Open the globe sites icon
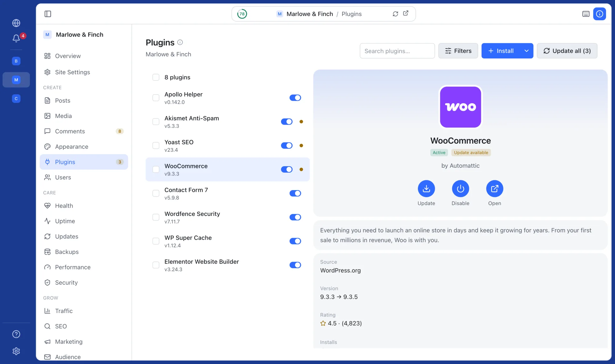615x364 pixels. [x=16, y=23]
